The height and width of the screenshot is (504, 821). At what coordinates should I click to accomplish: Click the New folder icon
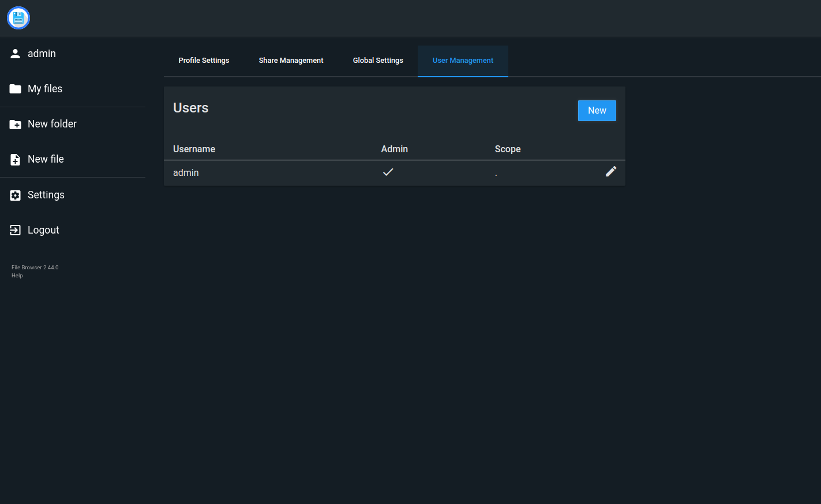(x=16, y=125)
